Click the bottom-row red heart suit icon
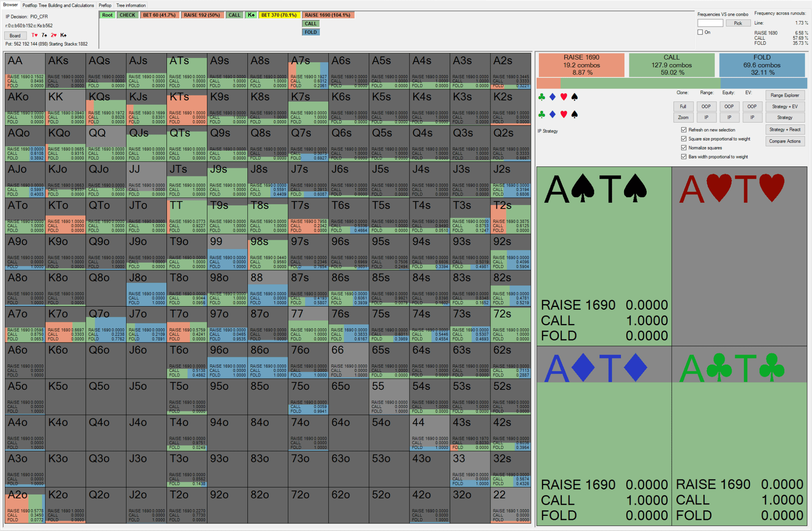This screenshot has height=531, width=812. coord(563,115)
